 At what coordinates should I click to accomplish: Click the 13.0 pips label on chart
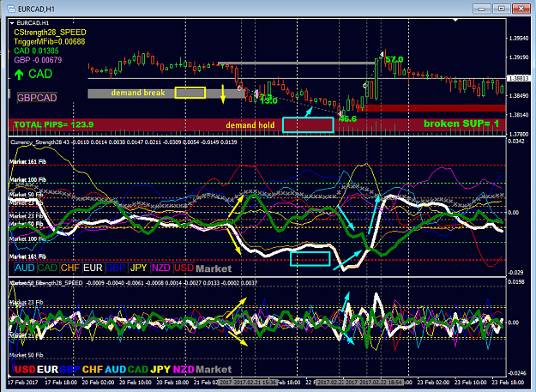pos(268,100)
